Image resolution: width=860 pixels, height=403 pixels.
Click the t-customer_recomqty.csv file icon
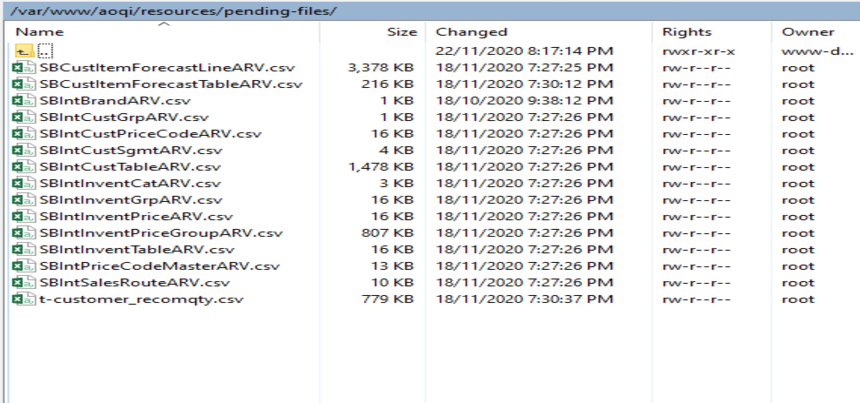[21, 299]
